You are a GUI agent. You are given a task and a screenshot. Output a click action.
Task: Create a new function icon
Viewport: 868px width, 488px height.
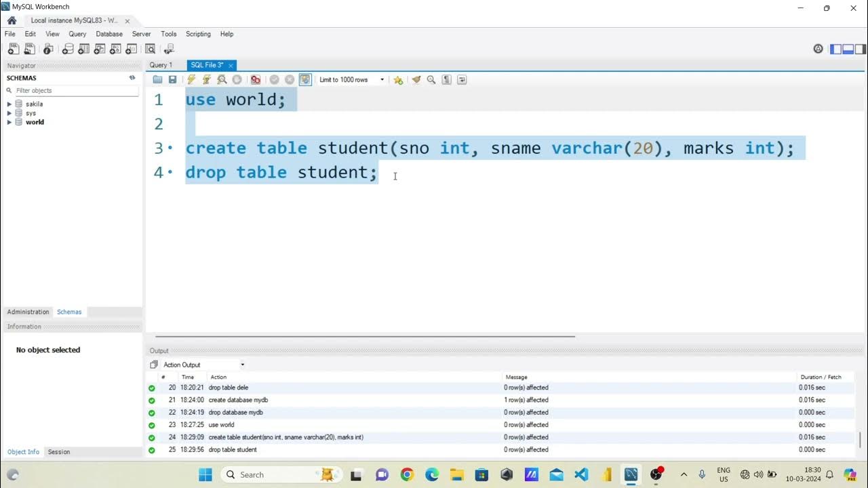pos(131,49)
